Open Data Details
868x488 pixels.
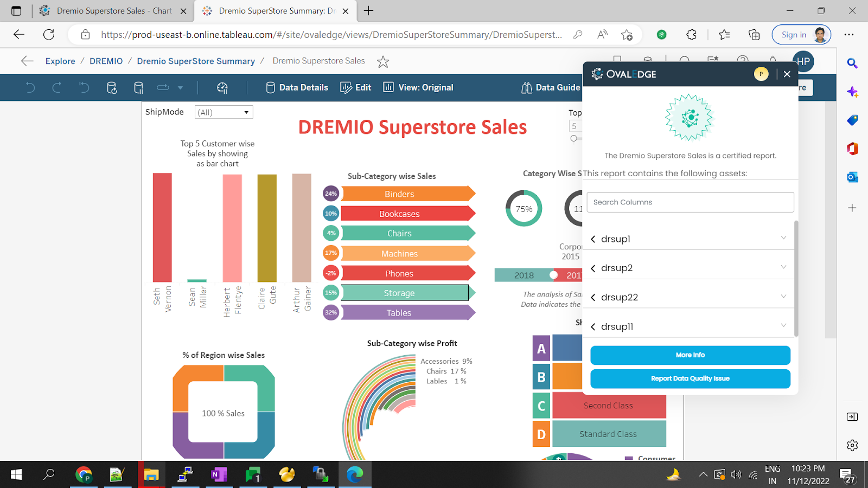[x=297, y=87]
